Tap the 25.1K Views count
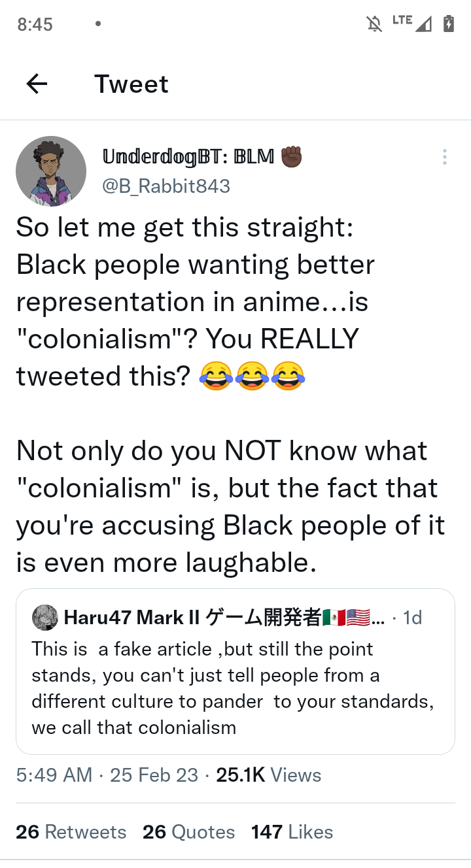471x868 pixels. pos(268,775)
